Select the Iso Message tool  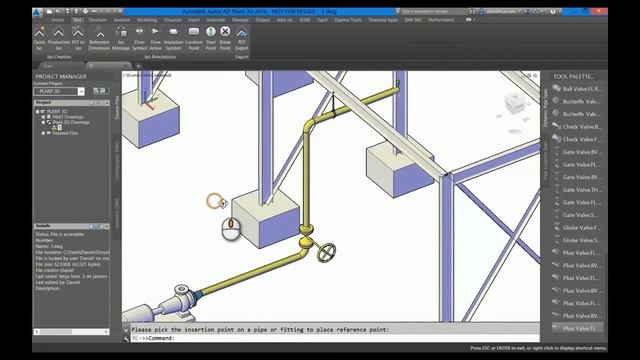(x=121, y=38)
